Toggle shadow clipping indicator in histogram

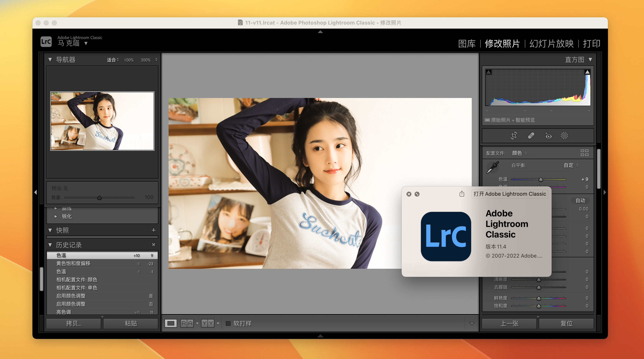click(x=489, y=72)
